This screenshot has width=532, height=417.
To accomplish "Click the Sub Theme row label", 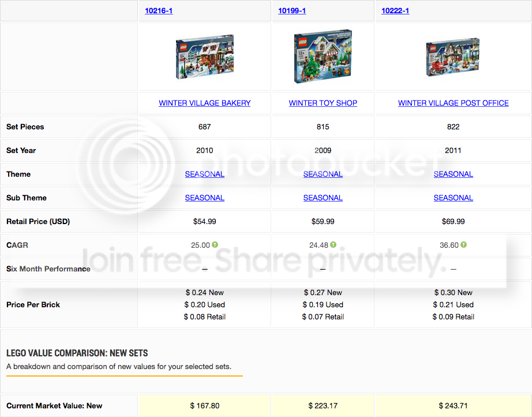I will [x=27, y=198].
